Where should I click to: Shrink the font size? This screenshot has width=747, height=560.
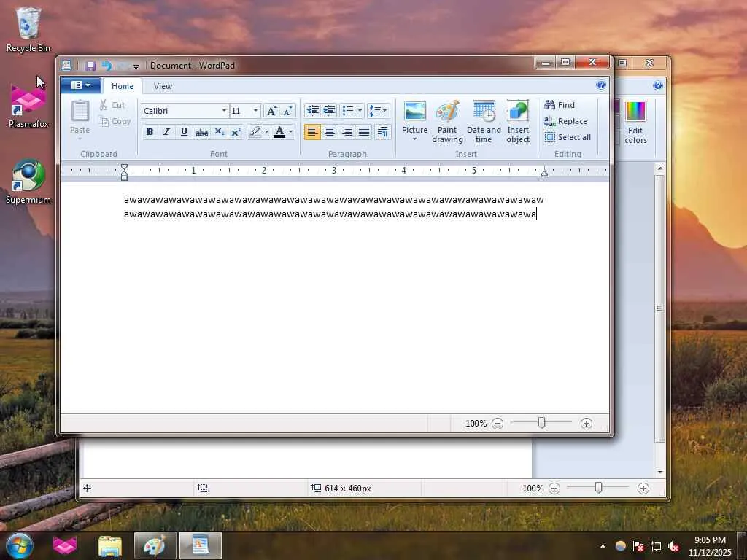pos(287,111)
